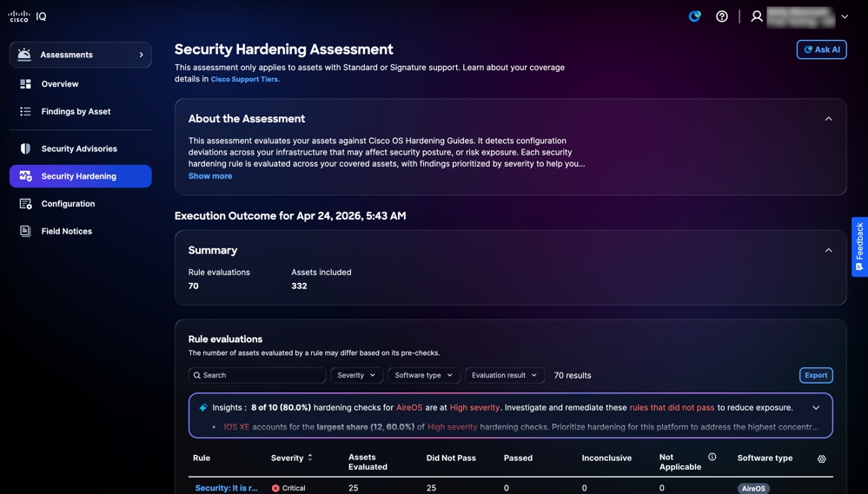Click the AireOS software type tag
The height and width of the screenshot is (494, 868).
[x=753, y=489]
